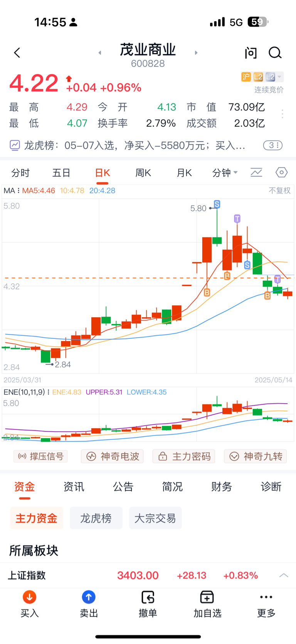The height and width of the screenshot is (644, 296).
Task: Open the 诊断 tab
Action: (x=271, y=487)
